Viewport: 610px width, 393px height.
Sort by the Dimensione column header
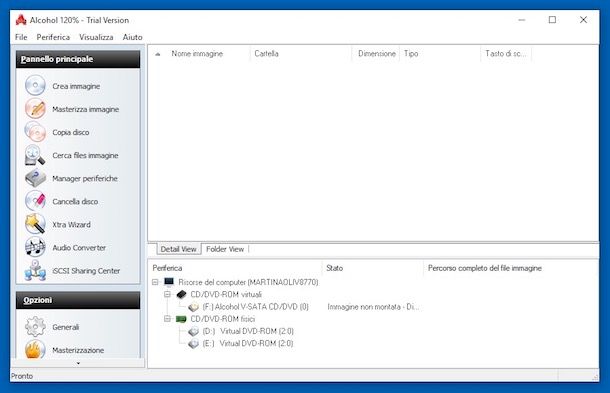377,54
